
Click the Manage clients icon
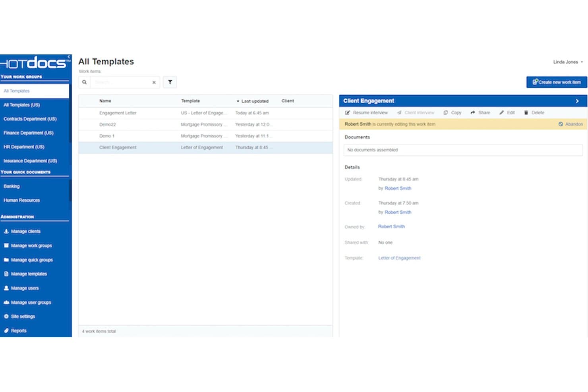pos(6,231)
